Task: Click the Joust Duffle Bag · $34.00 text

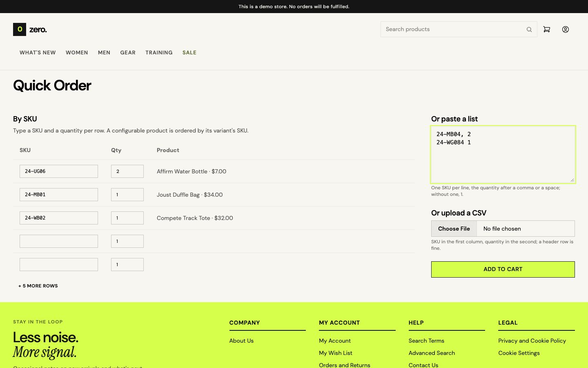Action: 190,195
